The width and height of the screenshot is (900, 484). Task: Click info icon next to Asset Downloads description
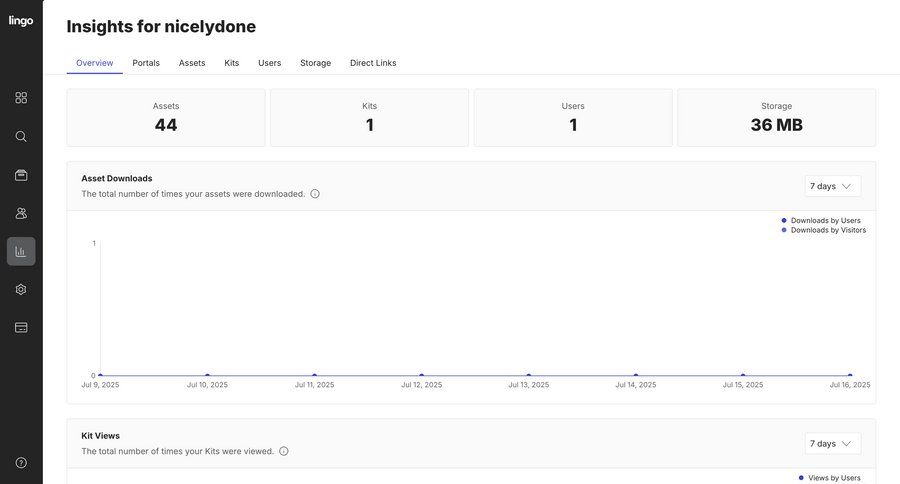(x=315, y=194)
